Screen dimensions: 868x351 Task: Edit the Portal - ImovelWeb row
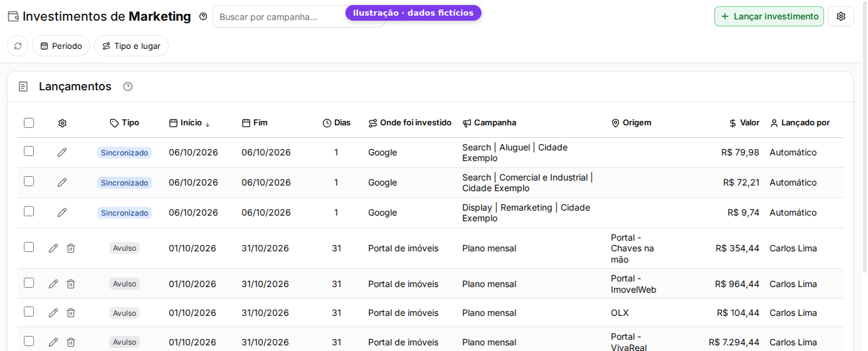pos(53,284)
